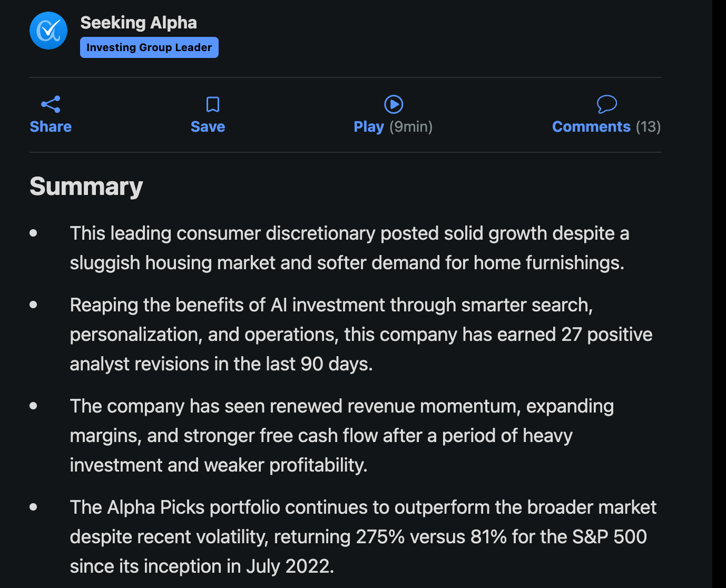This screenshot has height=588, width=726.
Task: Click the 9min audio duration text
Action: point(411,127)
